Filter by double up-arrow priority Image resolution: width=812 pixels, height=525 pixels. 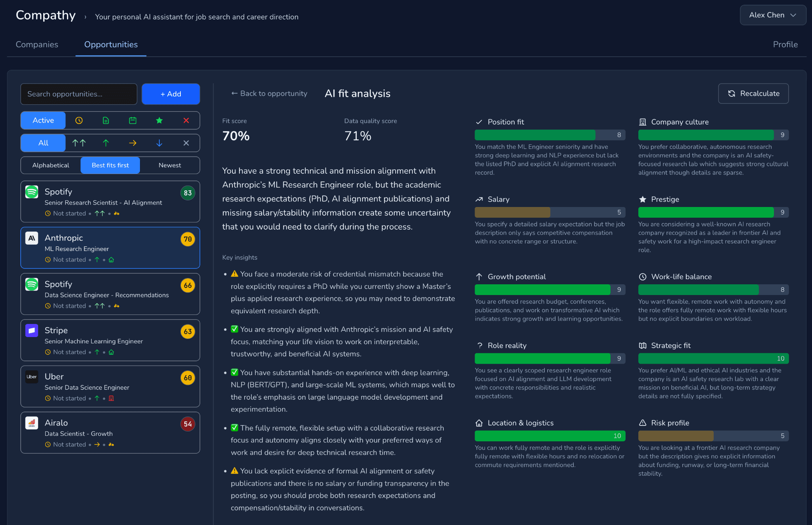point(79,143)
